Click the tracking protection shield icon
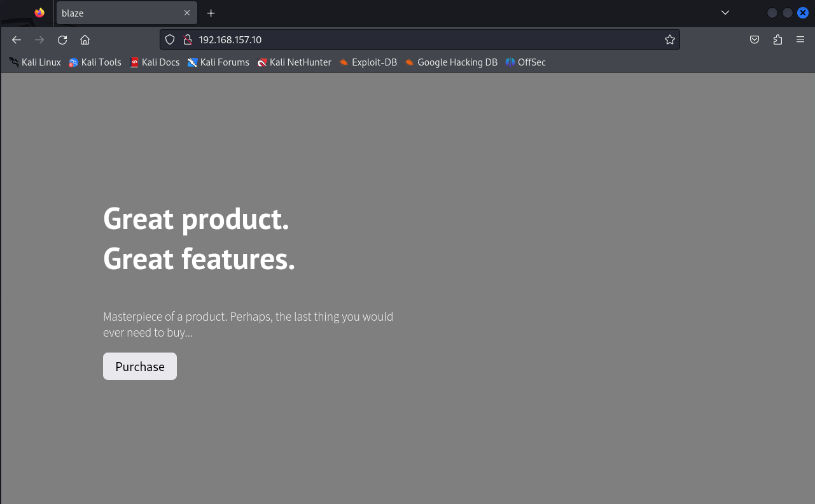Screen dimensions: 815x504 click(170, 39)
